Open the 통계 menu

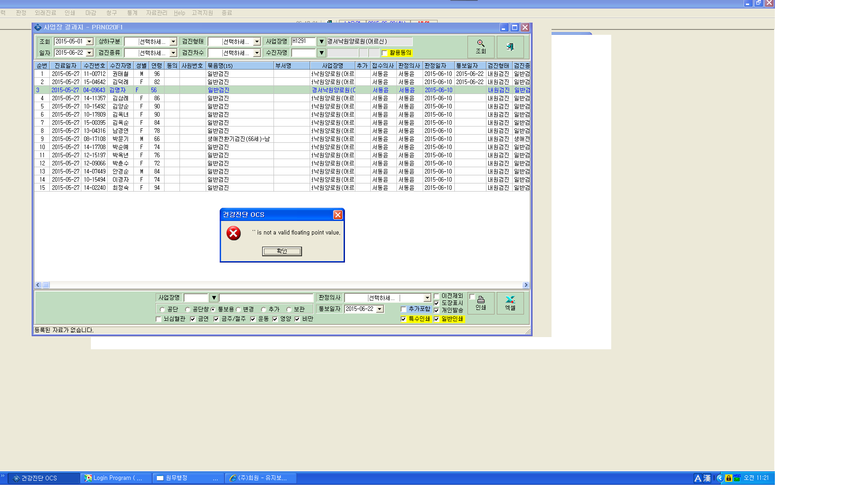click(132, 13)
